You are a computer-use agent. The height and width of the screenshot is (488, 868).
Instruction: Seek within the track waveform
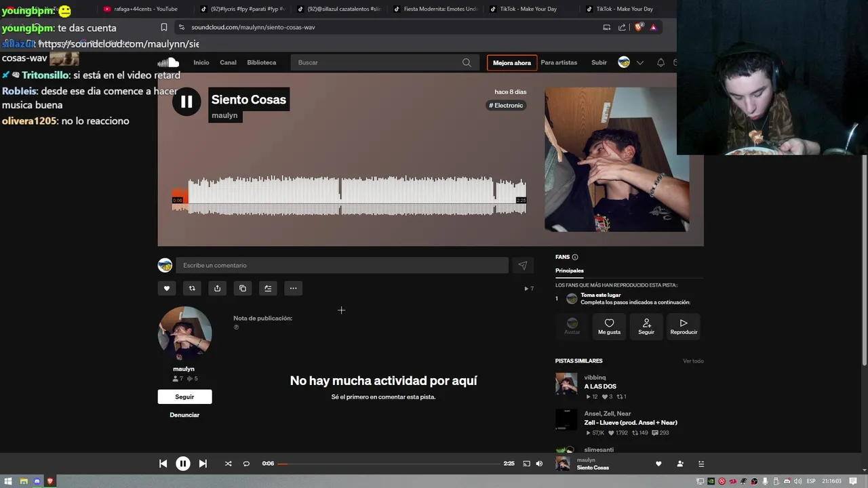point(349,195)
